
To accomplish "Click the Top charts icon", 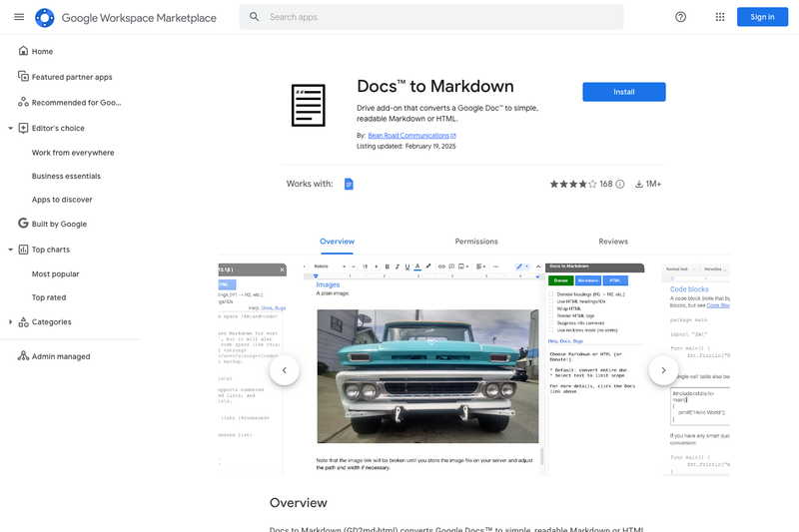I will 23,249.
